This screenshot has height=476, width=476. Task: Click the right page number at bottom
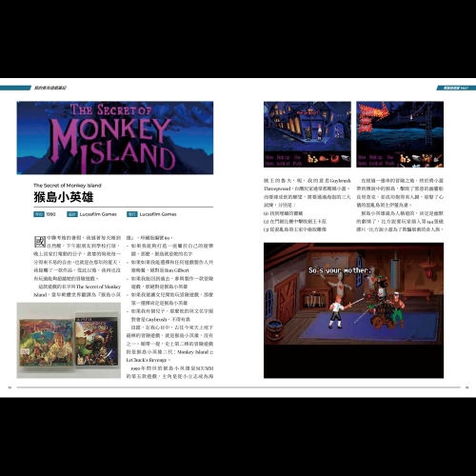(466, 387)
